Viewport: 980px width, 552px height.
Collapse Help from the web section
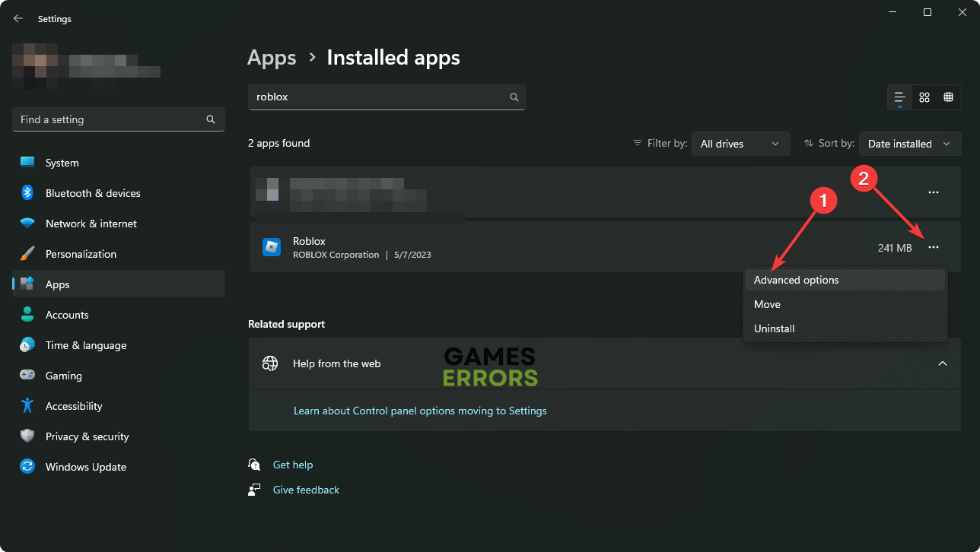(x=943, y=363)
